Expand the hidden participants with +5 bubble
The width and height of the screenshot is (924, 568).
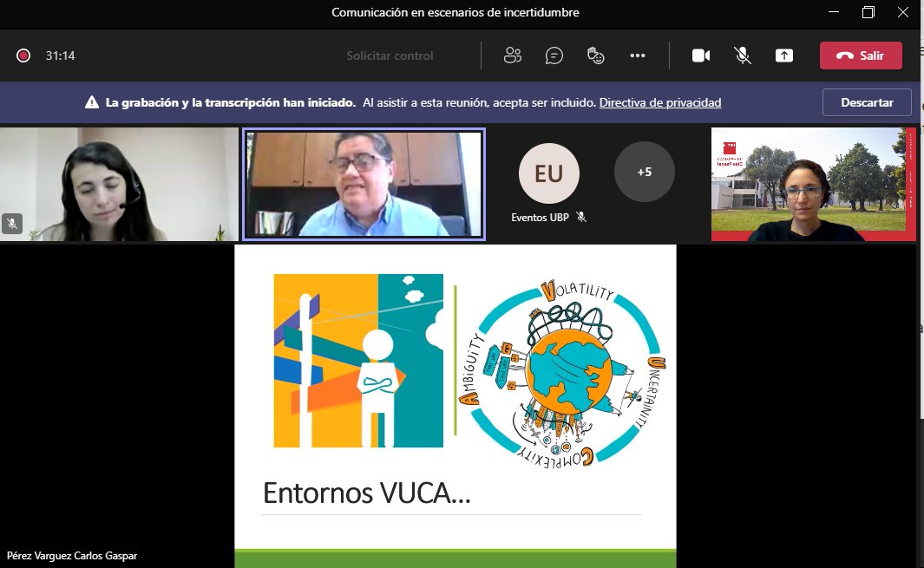[644, 172]
